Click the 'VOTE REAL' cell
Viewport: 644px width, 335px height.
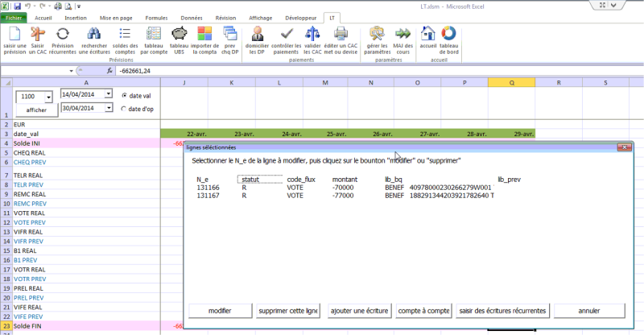click(86, 213)
